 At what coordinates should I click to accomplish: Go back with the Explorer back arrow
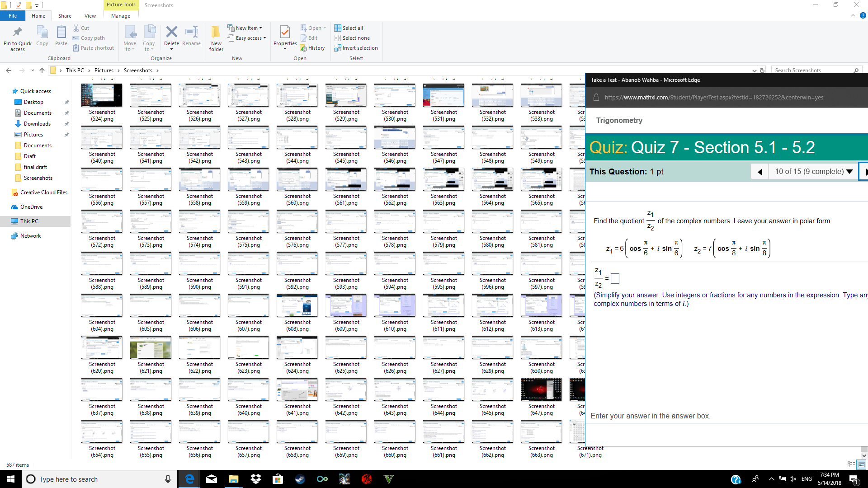point(9,70)
